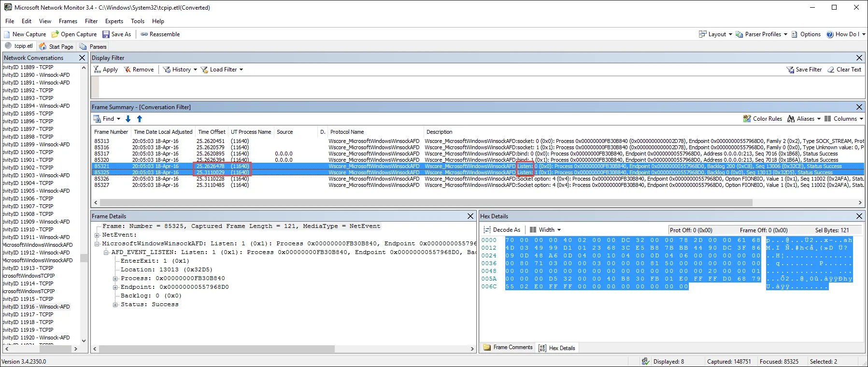
Task: Expand the Status: Success node
Action: click(115, 305)
